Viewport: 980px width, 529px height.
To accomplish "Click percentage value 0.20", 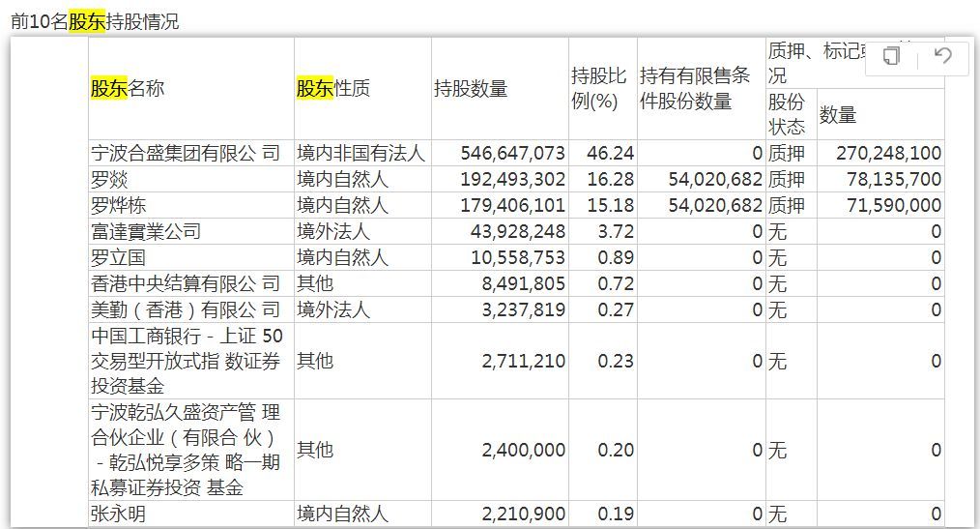I will pyautogui.click(x=616, y=450).
